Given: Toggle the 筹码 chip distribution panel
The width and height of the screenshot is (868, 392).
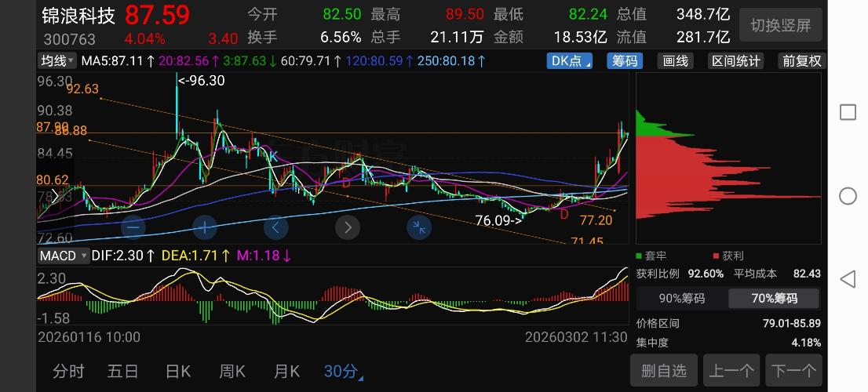Looking at the screenshot, I should (625, 61).
